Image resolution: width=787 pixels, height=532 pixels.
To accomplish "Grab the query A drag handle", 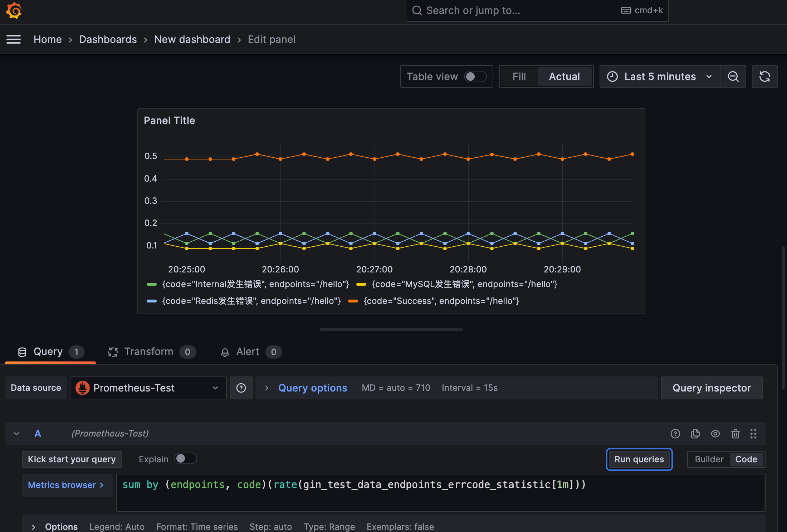I will [753, 434].
